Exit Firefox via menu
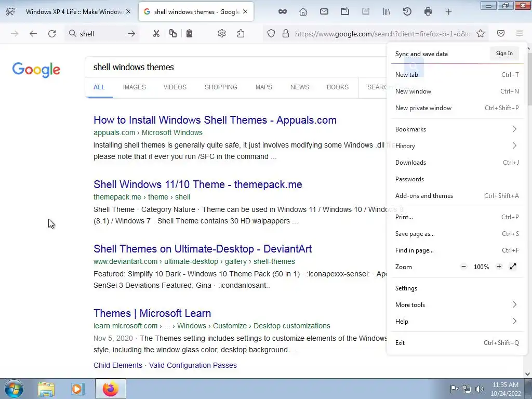Image resolution: width=532 pixels, height=399 pixels. (457, 343)
